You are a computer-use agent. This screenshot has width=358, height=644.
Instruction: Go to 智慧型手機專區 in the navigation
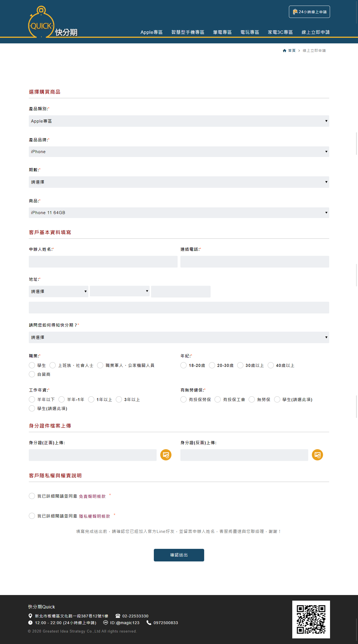tap(188, 32)
